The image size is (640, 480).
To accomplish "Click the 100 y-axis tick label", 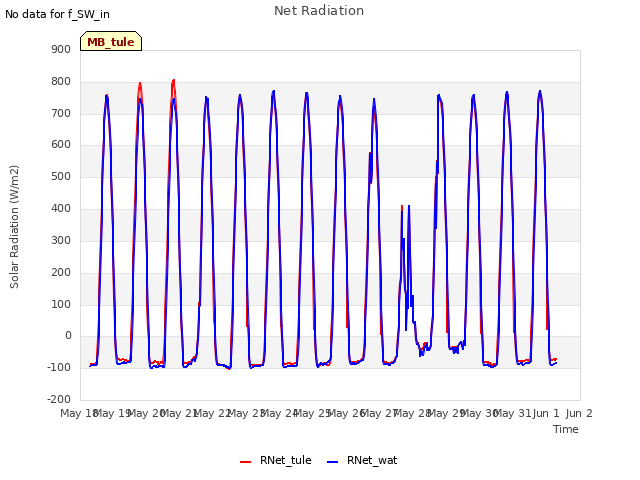I will click(61, 304).
